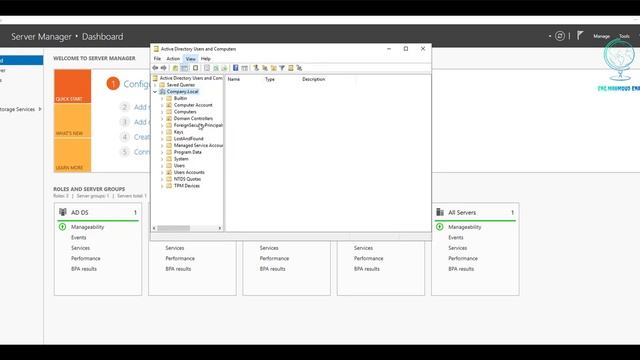The width and height of the screenshot is (640, 360).
Task: Click the QUICK START tile
Action: (73, 86)
